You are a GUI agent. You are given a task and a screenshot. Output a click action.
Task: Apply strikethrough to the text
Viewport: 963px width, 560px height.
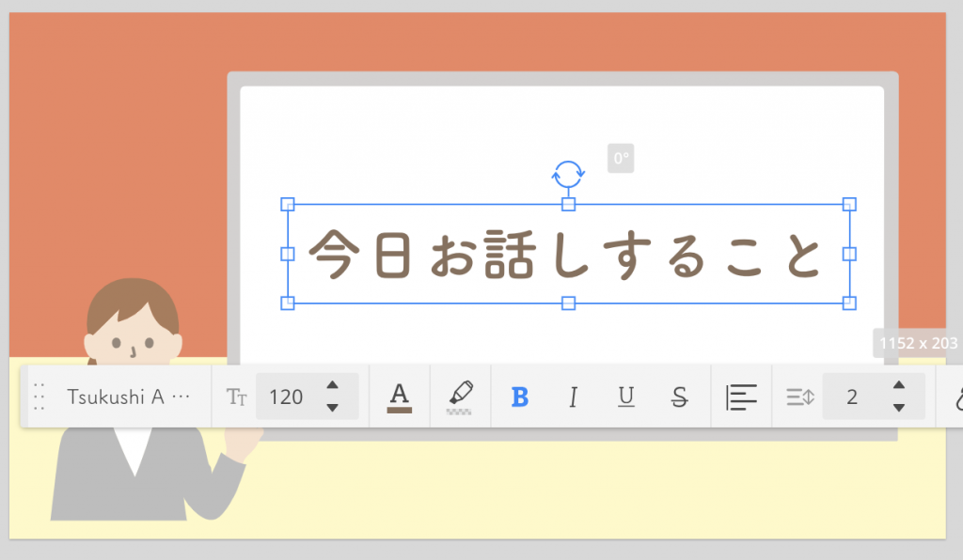click(x=679, y=397)
